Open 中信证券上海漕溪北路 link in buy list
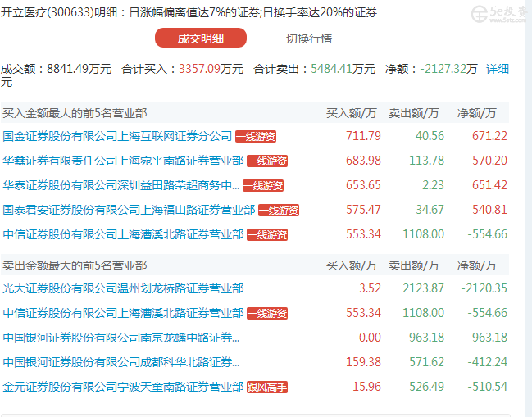 123,234
